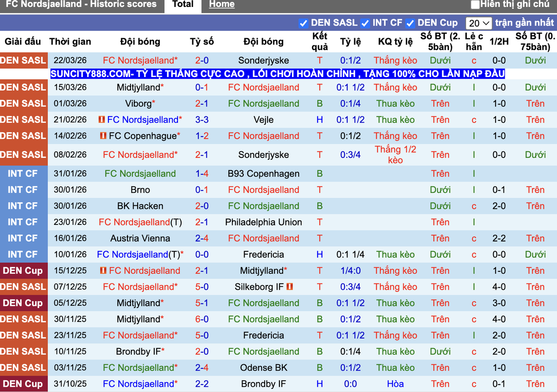Click the 03/11/25 date cell
This screenshot has height=392, width=557.
click(70, 368)
